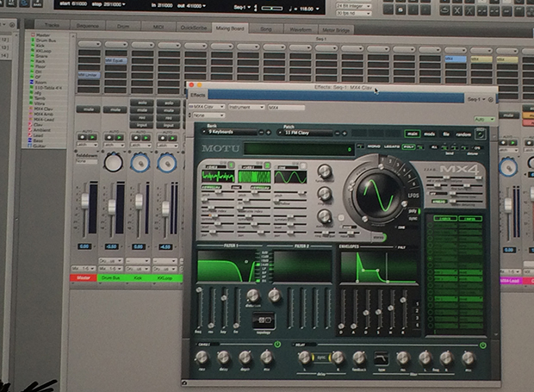
Task: Click the MW Limiter insert on Master channel
Action: point(89,75)
